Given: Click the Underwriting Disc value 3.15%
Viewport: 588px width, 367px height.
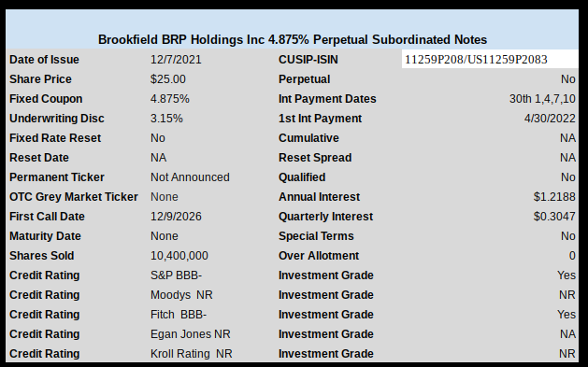Looking at the screenshot, I should click(x=166, y=119).
